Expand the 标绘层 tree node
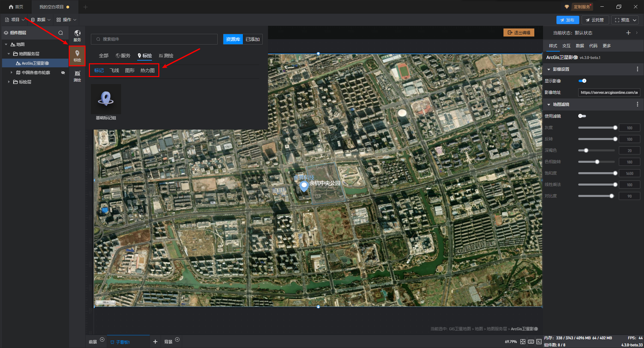 tap(9, 82)
